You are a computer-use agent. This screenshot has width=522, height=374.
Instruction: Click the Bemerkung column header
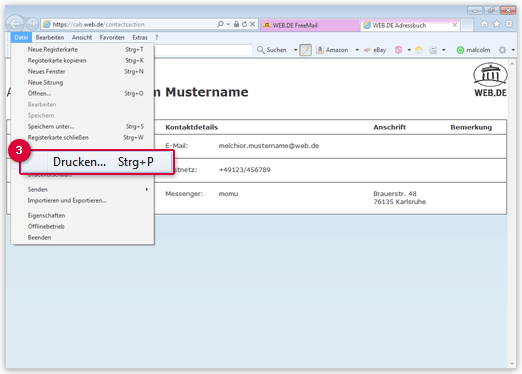point(471,127)
